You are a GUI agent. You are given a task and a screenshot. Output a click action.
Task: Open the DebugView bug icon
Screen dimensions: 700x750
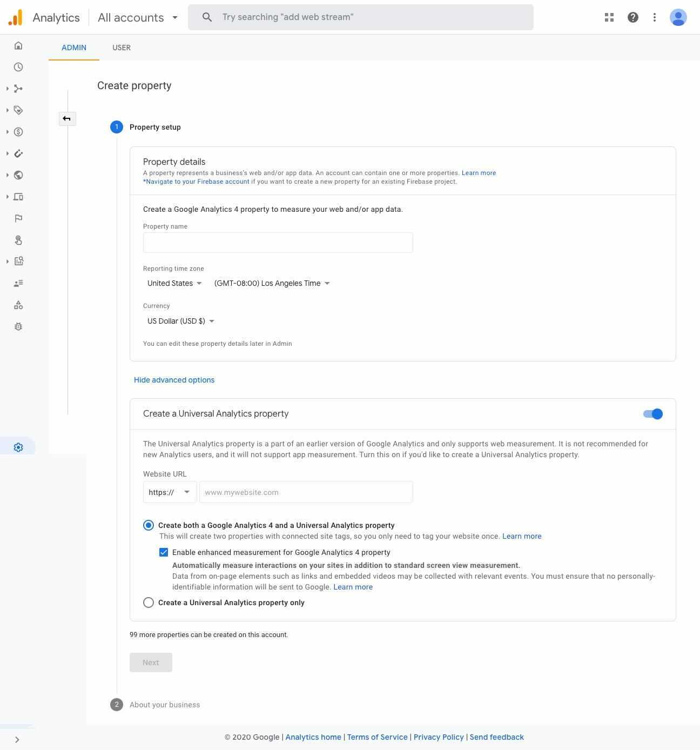tap(18, 326)
